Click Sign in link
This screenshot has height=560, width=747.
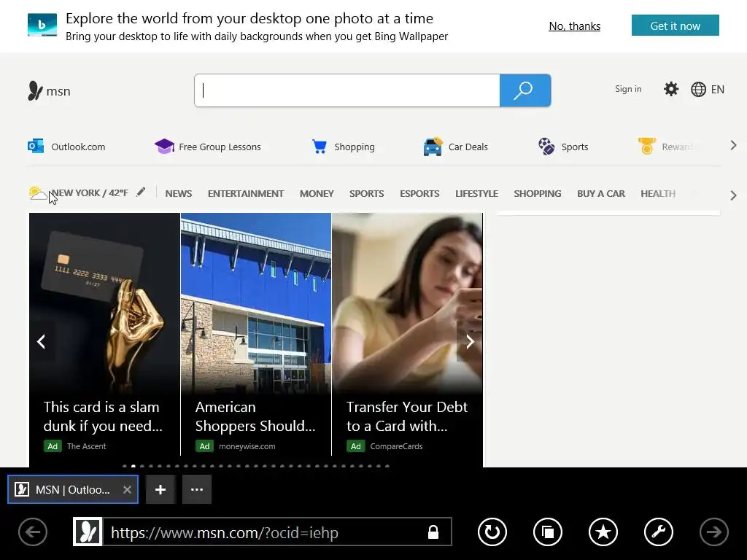pyautogui.click(x=628, y=88)
